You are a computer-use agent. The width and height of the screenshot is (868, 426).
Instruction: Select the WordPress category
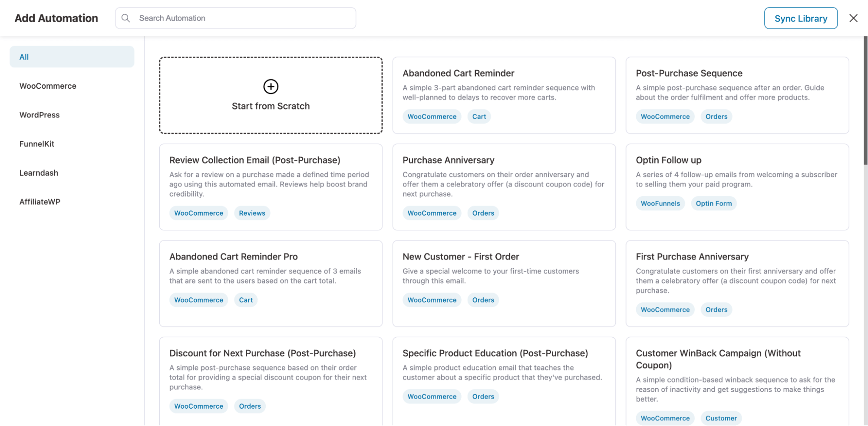pyautogui.click(x=40, y=115)
